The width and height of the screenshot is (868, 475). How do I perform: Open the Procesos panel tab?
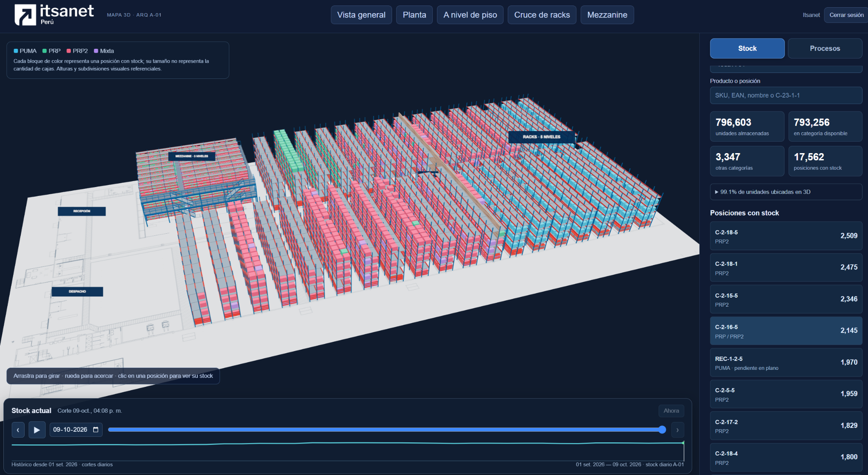tap(825, 48)
